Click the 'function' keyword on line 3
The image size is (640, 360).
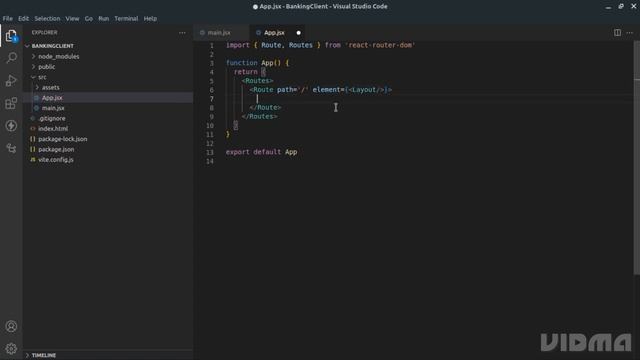click(242, 63)
